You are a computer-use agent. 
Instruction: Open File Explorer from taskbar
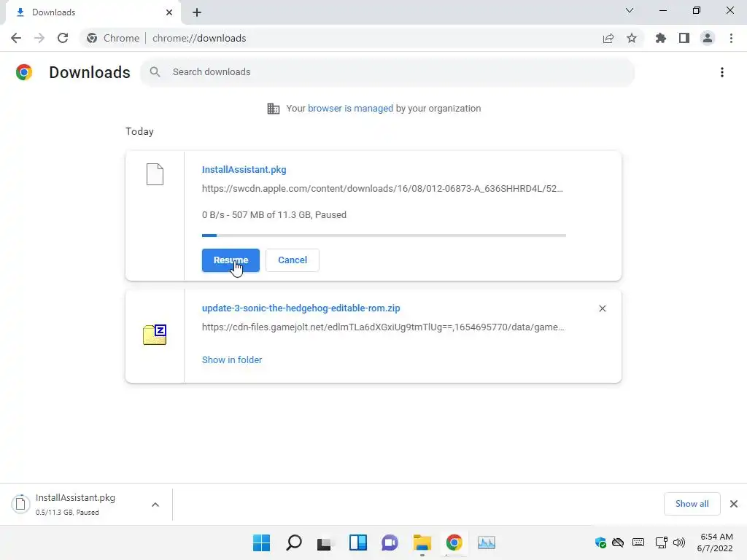(422, 542)
